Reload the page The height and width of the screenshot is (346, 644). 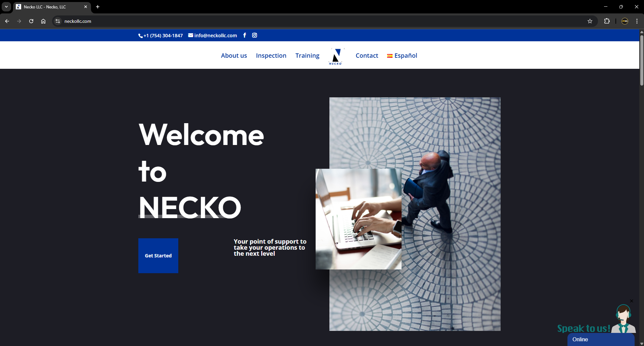click(x=31, y=21)
